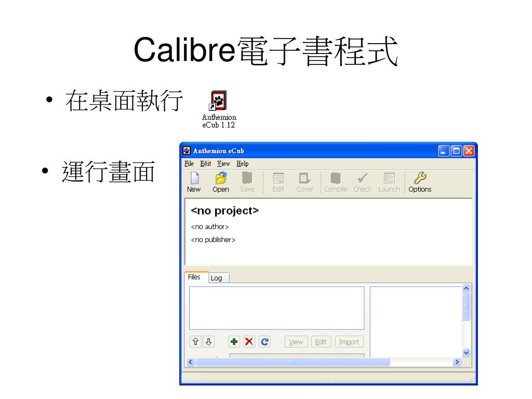Switch to the Log tab
This screenshot has width=532, height=399.
pyautogui.click(x=219, y=278)
